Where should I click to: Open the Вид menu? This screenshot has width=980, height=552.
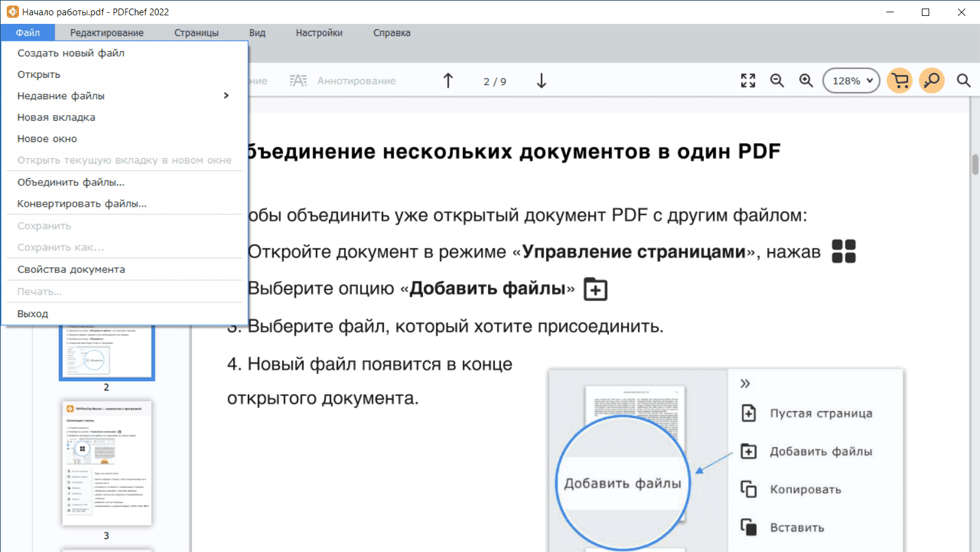(257, 33)
